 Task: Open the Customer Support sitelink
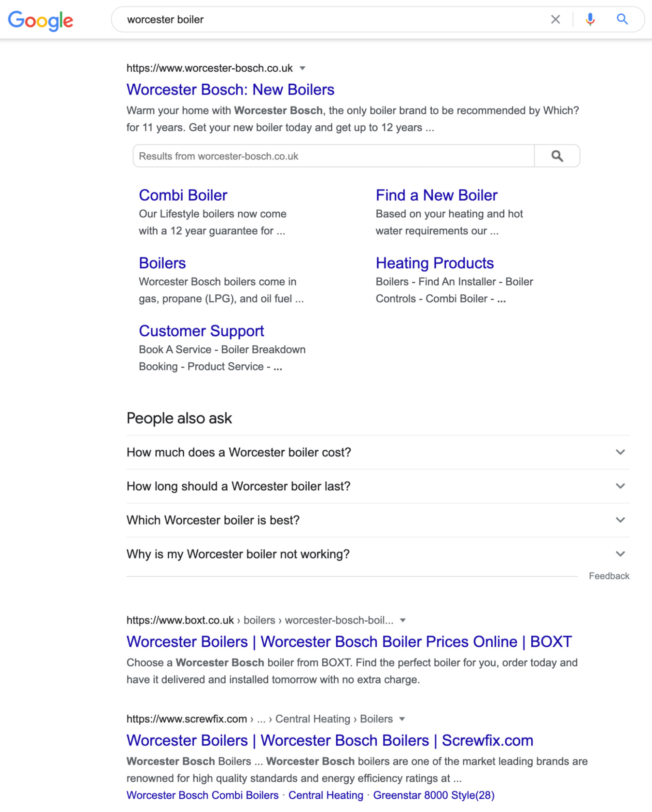pyautogui.click(x=201, y=331)
